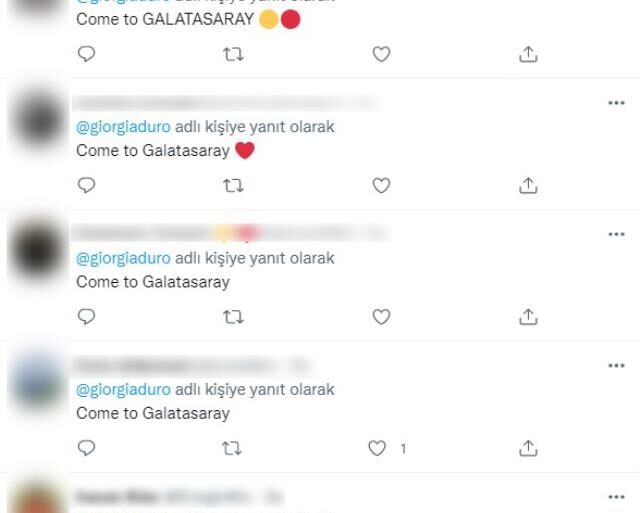The height and width of the screenshot is (513, 640).
Task: Open blurred blue avatar of tweet with 1 like
Action: pos(38,384)
